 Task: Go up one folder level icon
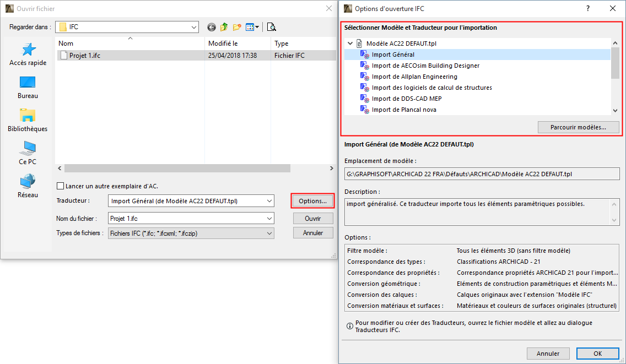[x=224, y=27]
